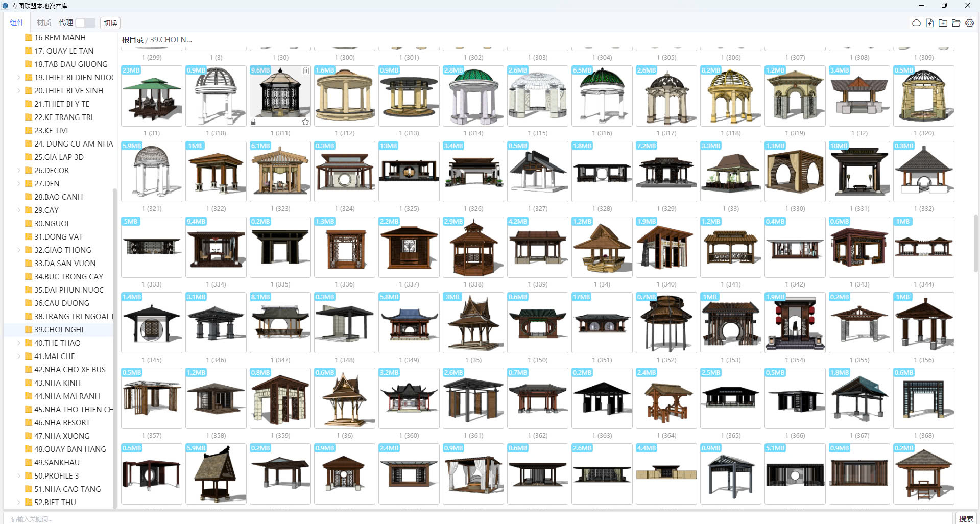Toggle the 代理 proxy switch
980x524 pixels.
tap(85, 23)
